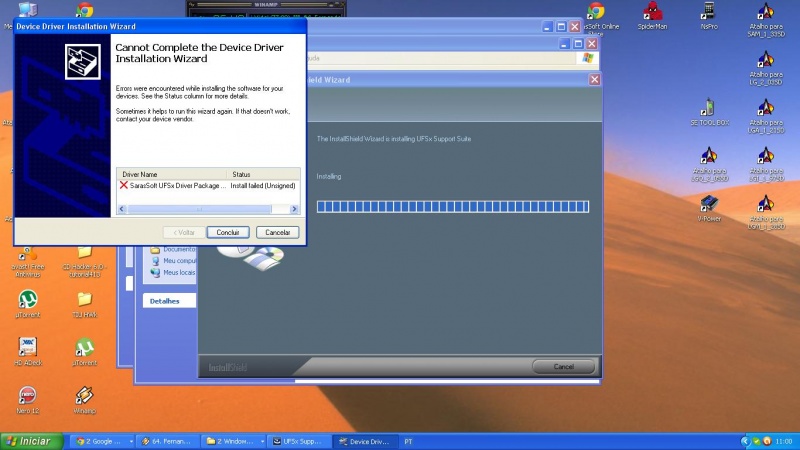Cancel the InstallShield UFSx installation
Image resolution: width=800 pixels, height=450 pixels.
[563, 366]
